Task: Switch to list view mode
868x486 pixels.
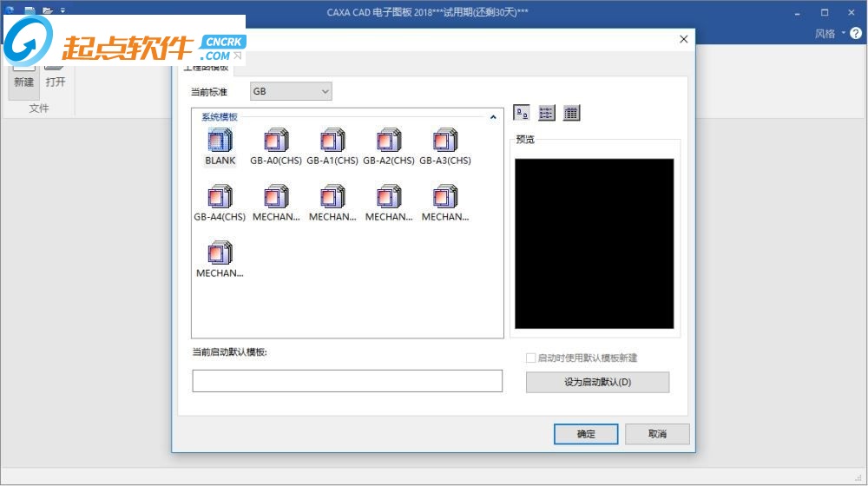Action: pos(546,113)
